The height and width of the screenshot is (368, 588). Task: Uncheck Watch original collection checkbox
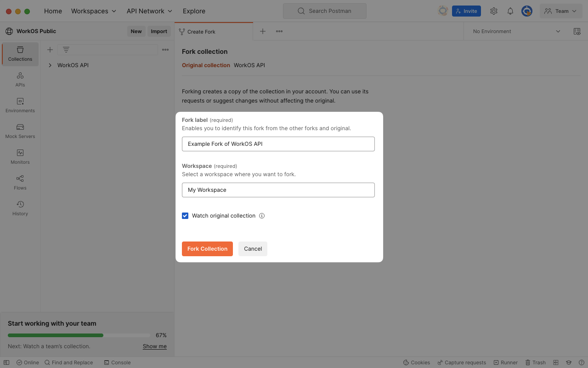185,216
